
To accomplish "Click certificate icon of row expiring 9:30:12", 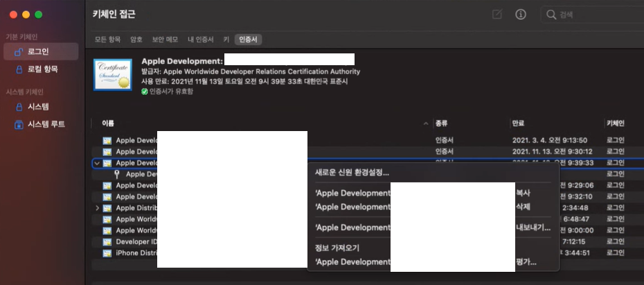I will 107,152.
